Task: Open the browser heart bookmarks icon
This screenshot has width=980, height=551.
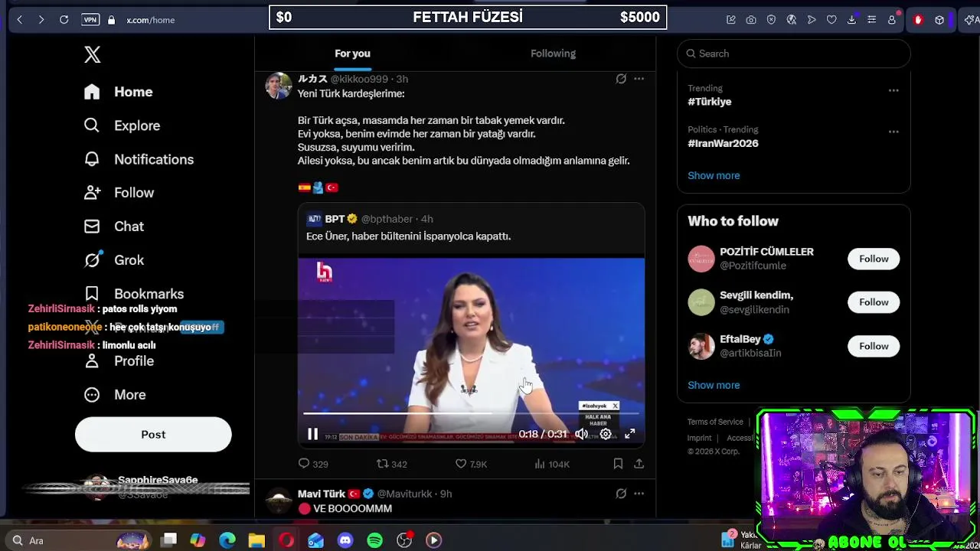Action: (x=831, y=20)
